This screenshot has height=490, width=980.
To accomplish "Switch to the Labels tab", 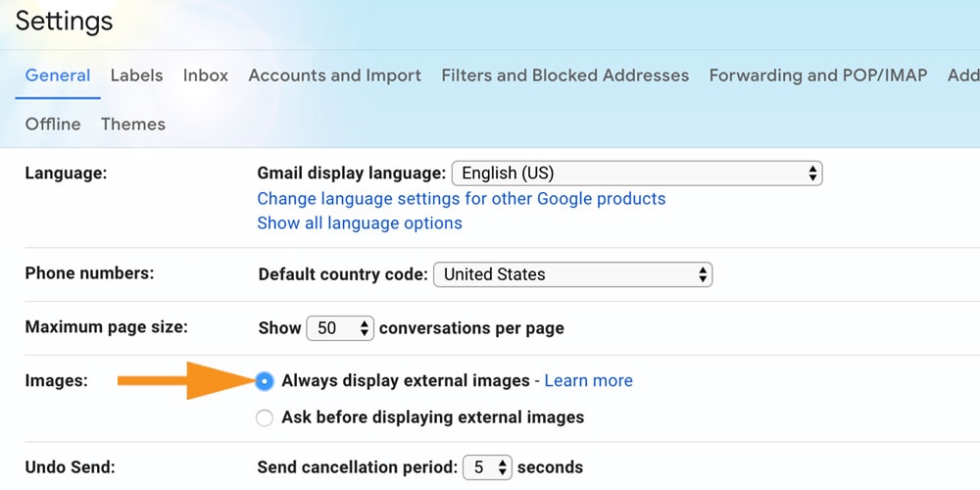I will point(136,75).
